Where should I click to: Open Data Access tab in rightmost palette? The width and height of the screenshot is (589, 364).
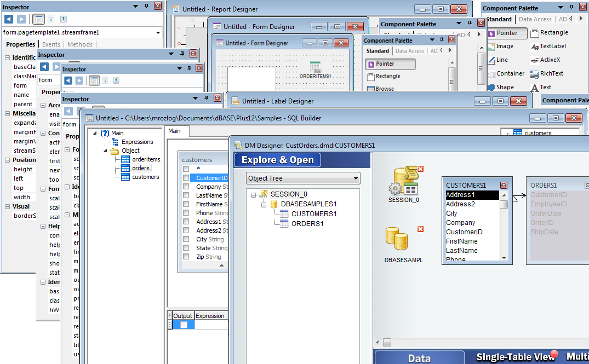point(535,19)
